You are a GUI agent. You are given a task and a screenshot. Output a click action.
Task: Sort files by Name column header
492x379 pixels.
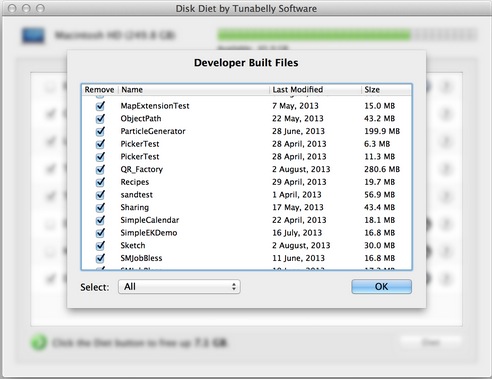pyautogui.click(x=194, y=90)
